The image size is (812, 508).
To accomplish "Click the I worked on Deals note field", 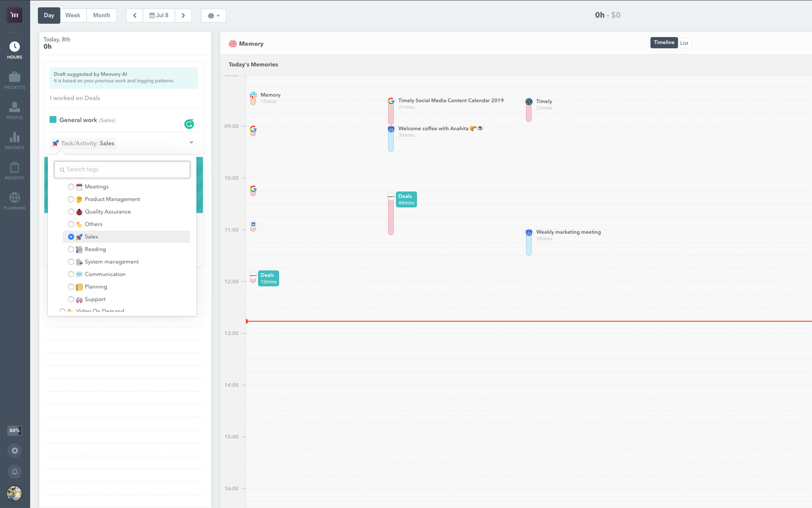I will coord(123,98).
